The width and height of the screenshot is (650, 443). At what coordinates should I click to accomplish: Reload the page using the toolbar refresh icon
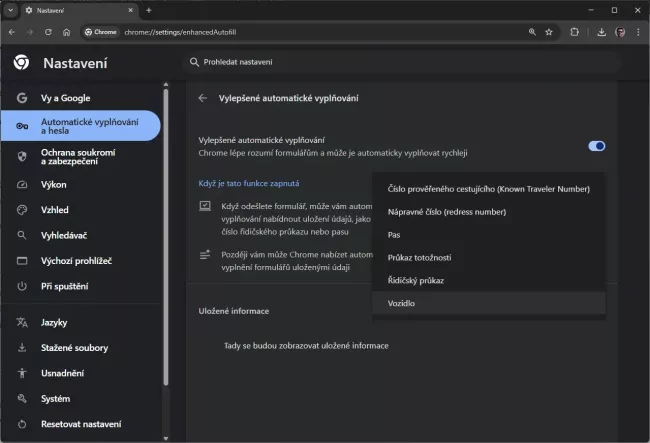[x=47, y=31]
